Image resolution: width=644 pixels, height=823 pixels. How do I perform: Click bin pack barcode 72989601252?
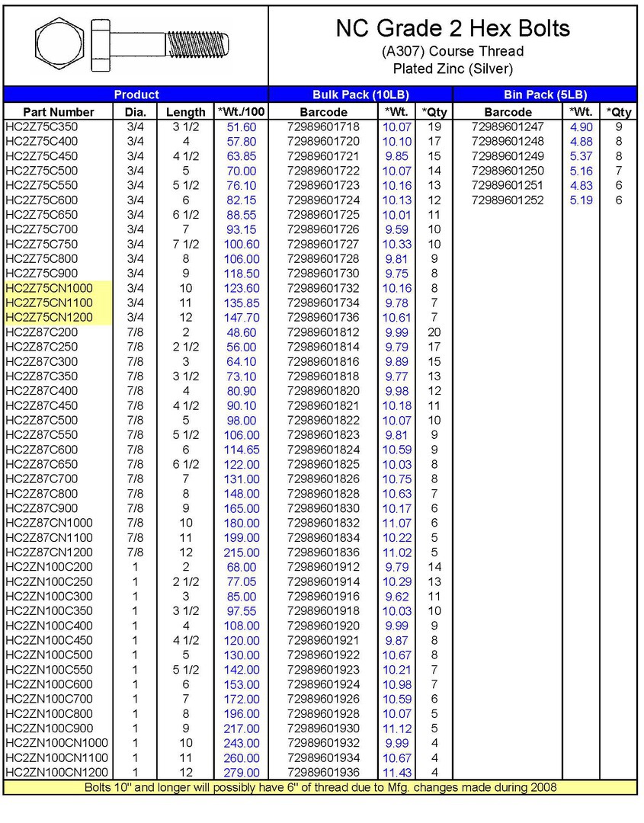point(508,200)
